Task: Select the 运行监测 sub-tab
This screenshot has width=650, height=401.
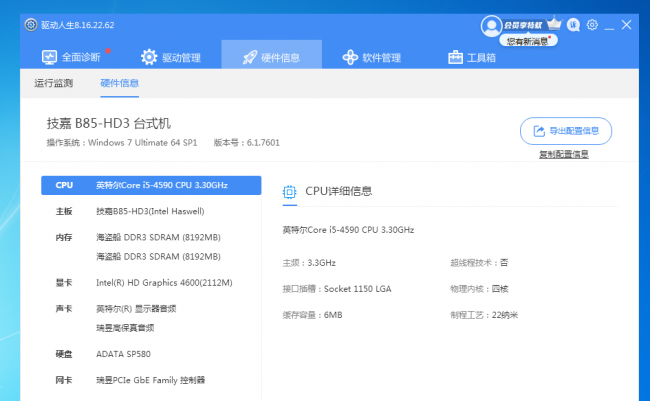Action: point(53,83)
